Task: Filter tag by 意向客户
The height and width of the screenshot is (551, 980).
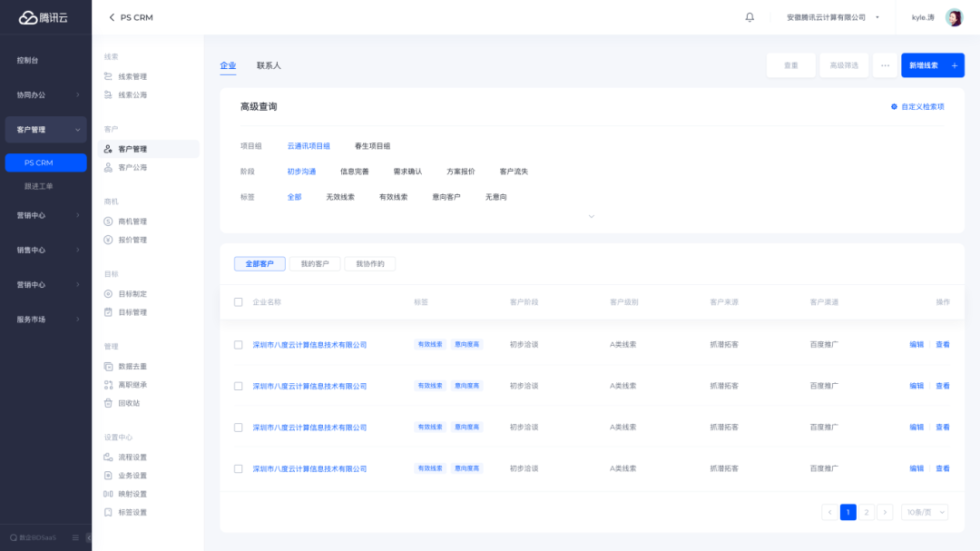Action: (x=446, y=197)
